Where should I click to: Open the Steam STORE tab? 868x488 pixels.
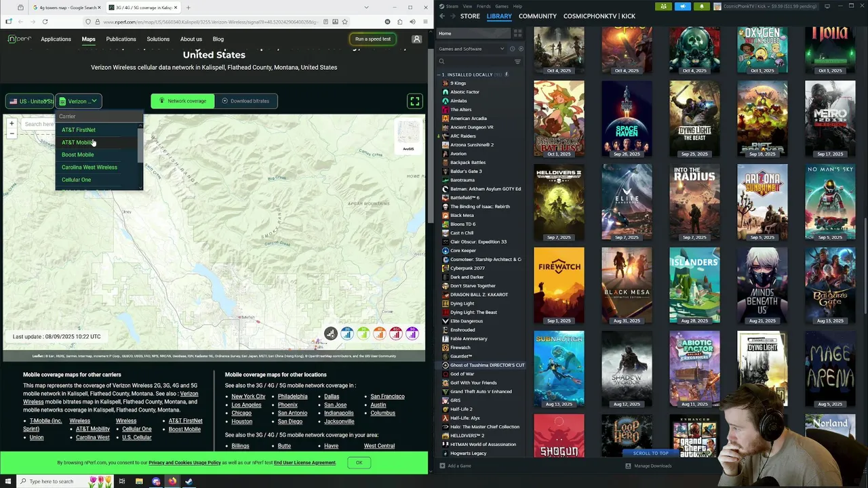[x=470, y=16]
